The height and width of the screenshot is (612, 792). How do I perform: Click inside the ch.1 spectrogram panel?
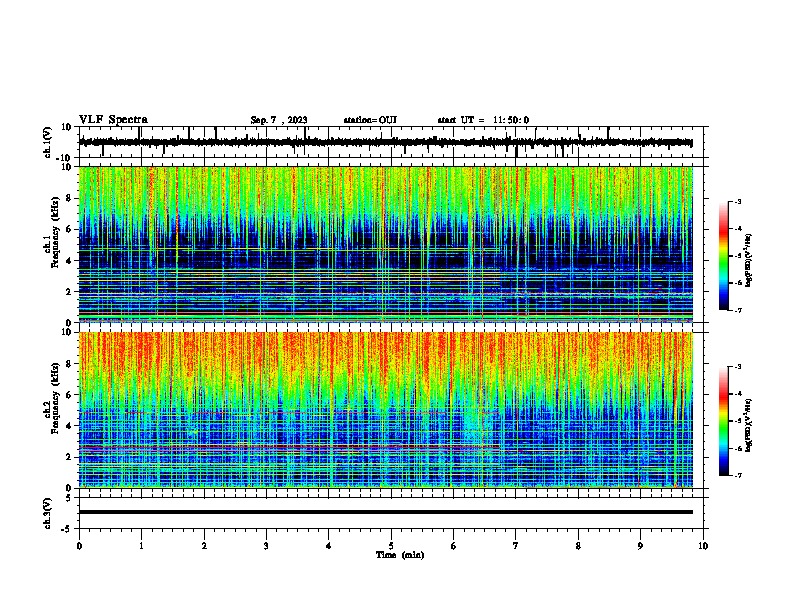coord(386,244)
